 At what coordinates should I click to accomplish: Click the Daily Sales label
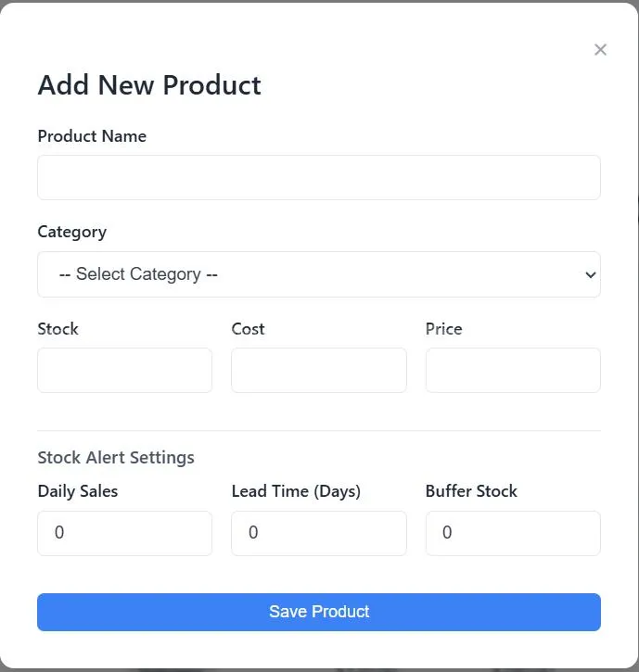(78, 491)
